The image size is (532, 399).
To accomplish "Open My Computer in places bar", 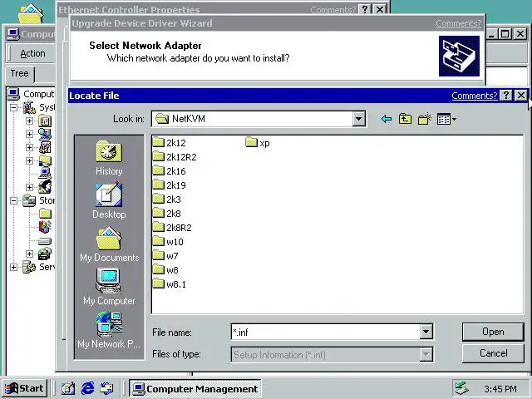I will (x=109, y=287).
